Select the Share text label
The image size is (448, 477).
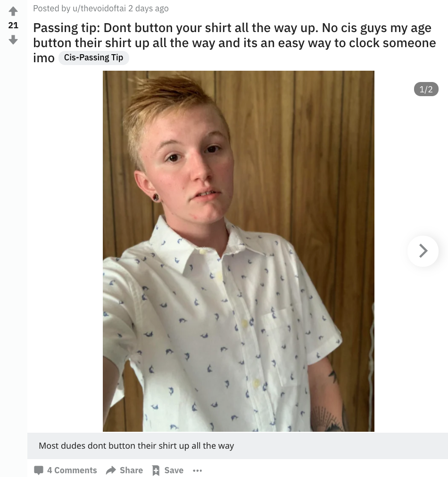[131, 470]
